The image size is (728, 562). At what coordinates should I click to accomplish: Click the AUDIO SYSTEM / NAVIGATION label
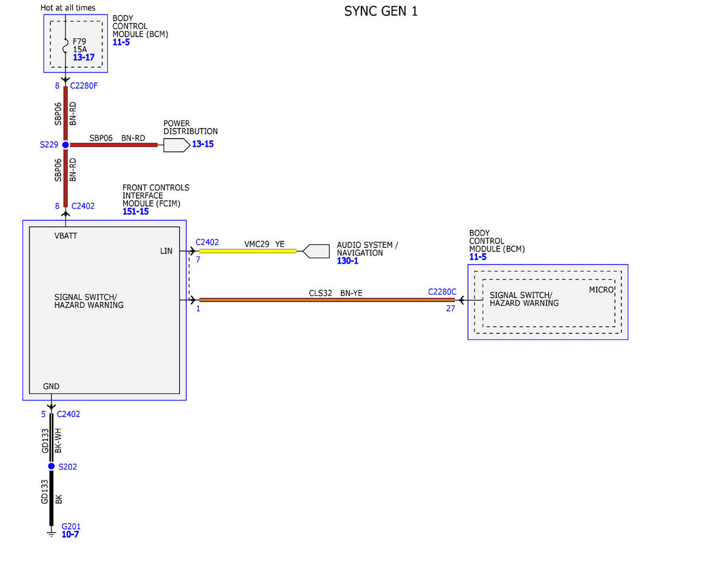(x=368, y=249)
